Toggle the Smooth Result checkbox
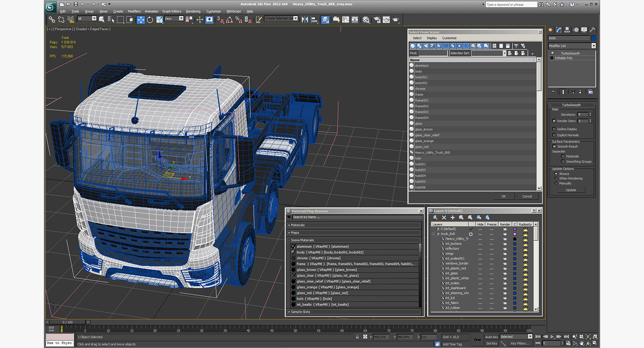 click(554, 147)
